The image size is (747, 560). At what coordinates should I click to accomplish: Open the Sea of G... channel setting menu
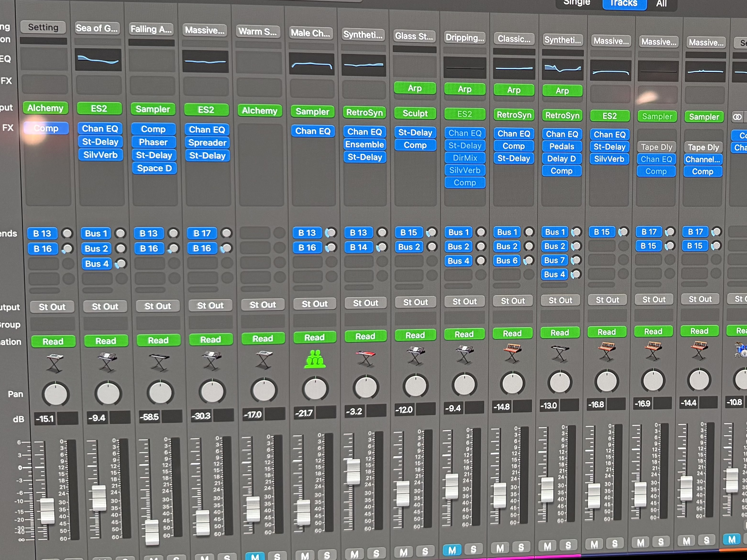coord(97,28)
